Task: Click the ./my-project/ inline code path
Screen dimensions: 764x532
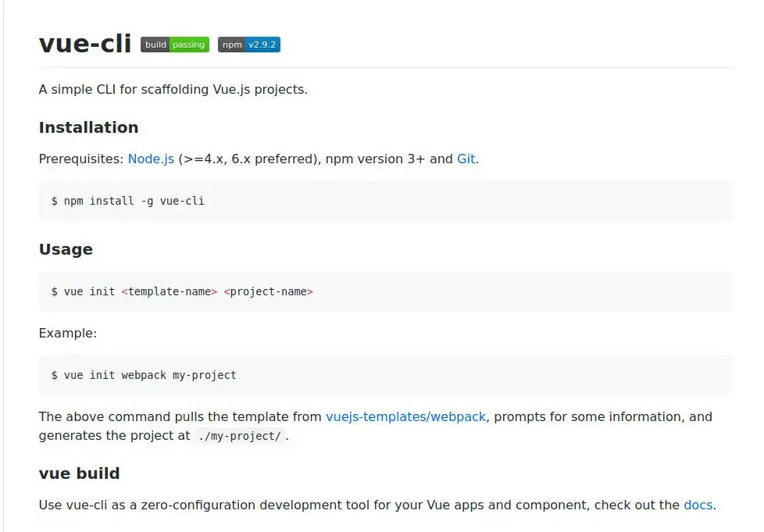Action: [239, 436]
